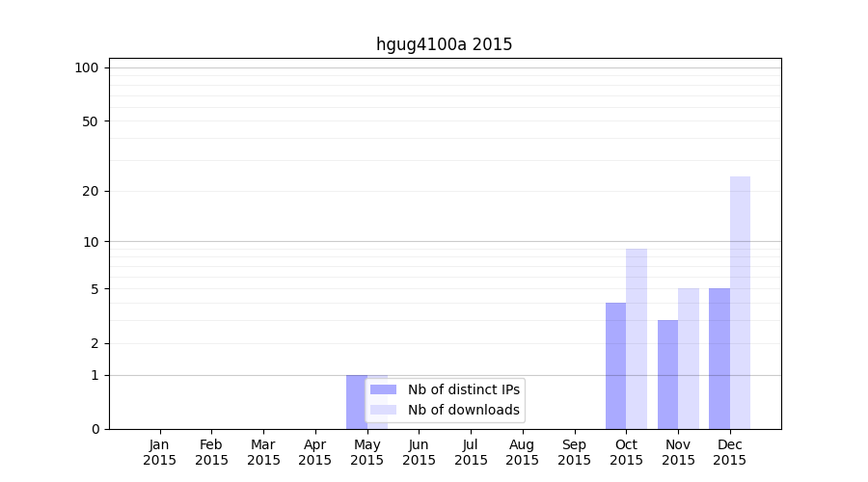
Task: Select the Nb of downloads legend label
Action: click(x=463, y=410)
